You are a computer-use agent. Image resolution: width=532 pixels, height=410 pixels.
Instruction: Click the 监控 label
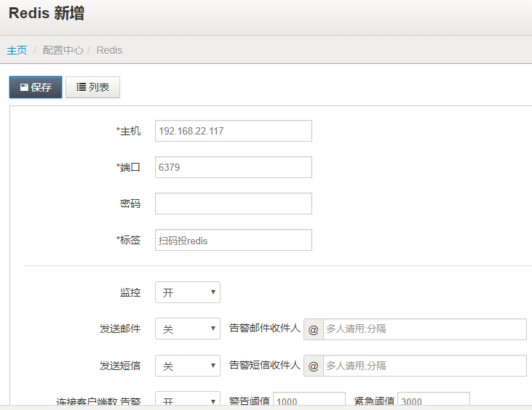[130, 292]
